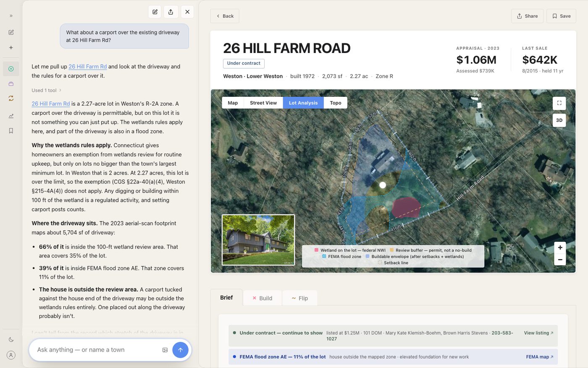Switch to Street View
This screenshot has width=588, height=368.
pyautogui.click(x=263, y=103)
